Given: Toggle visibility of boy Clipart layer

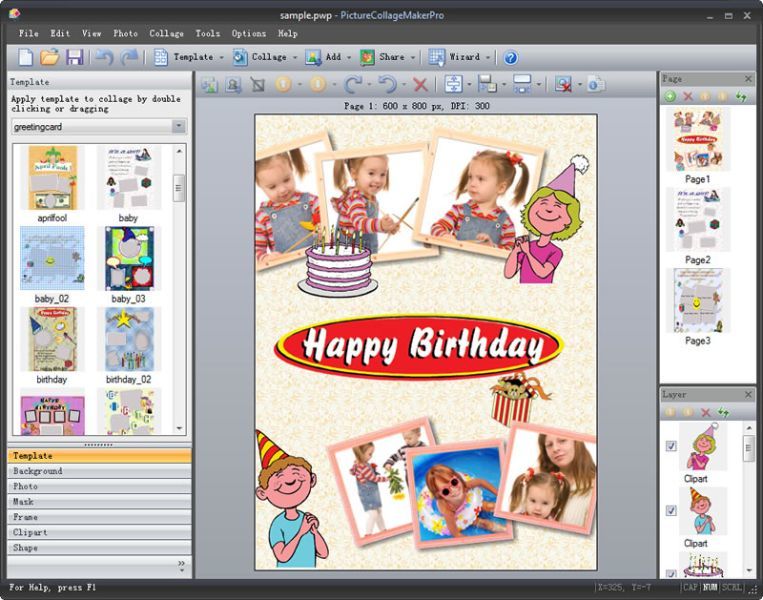Looking at the screenshot, I should (671, 510).
